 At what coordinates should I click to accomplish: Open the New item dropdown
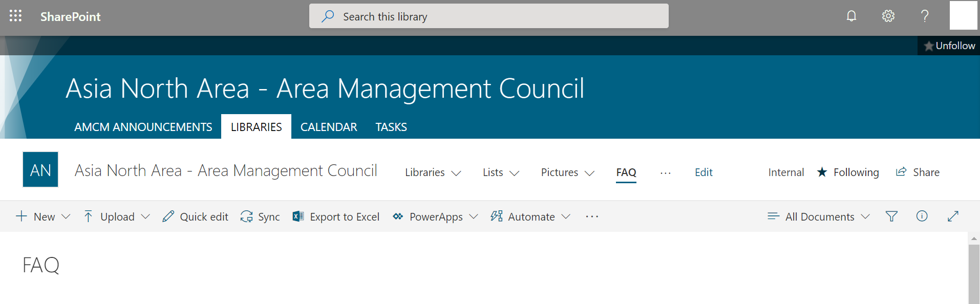point(43,217)
